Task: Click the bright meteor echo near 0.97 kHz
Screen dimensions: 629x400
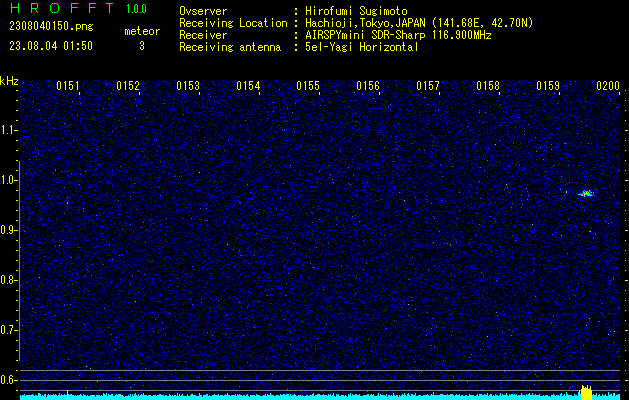Action: pyautogui.click(x=586, y=193)
